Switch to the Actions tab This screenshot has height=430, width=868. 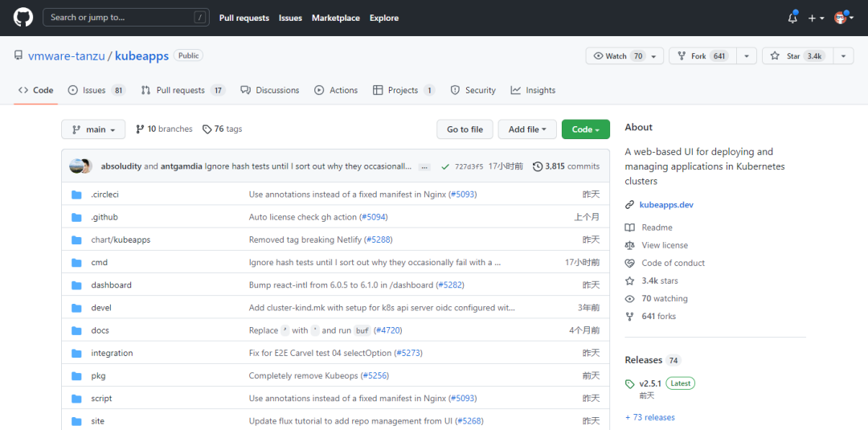(336, 90)
